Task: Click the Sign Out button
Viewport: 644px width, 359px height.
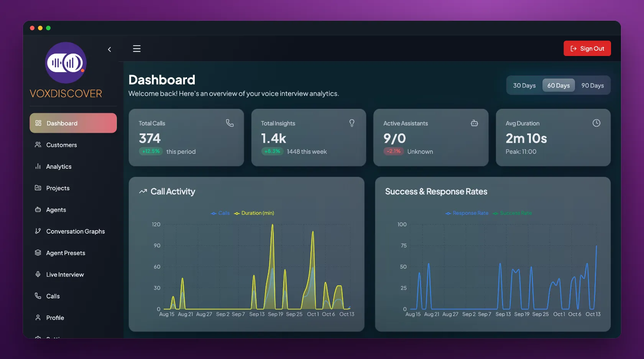Action: [587, 48]
